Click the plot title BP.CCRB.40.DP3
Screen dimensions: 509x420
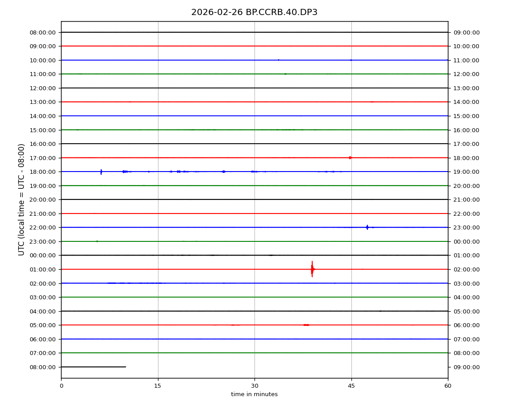point(254,12)
